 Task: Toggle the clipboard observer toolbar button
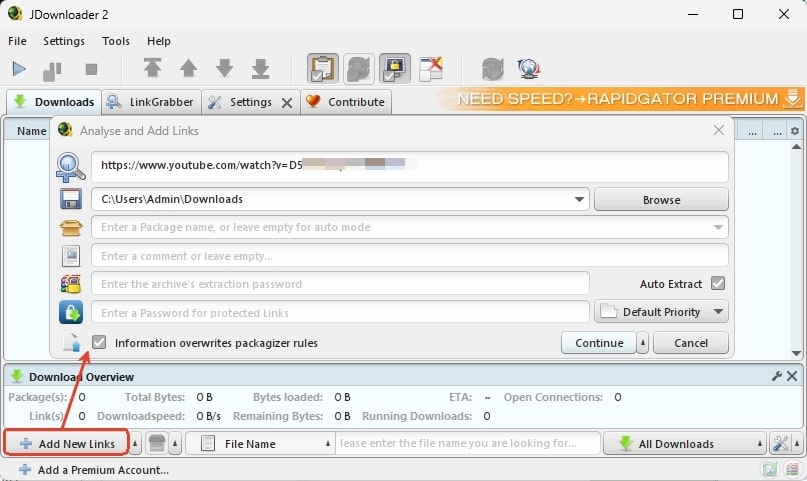[323, 69]
